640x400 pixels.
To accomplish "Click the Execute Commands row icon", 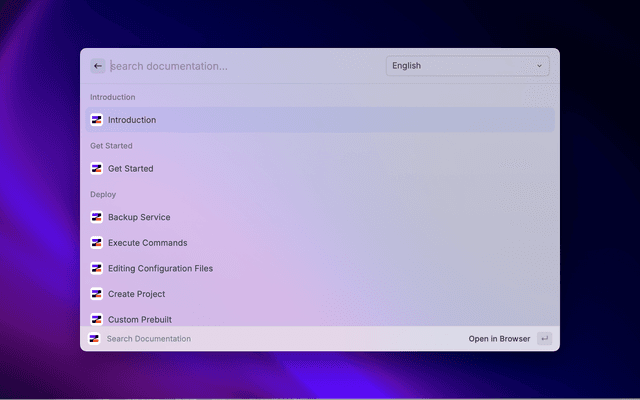I will tap(97, 243).
